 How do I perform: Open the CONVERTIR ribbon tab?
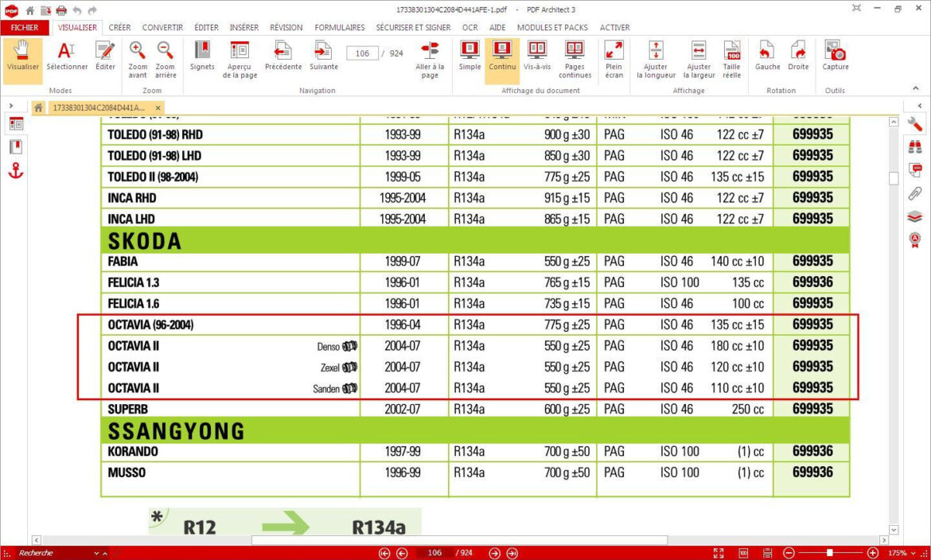point(162,27)
